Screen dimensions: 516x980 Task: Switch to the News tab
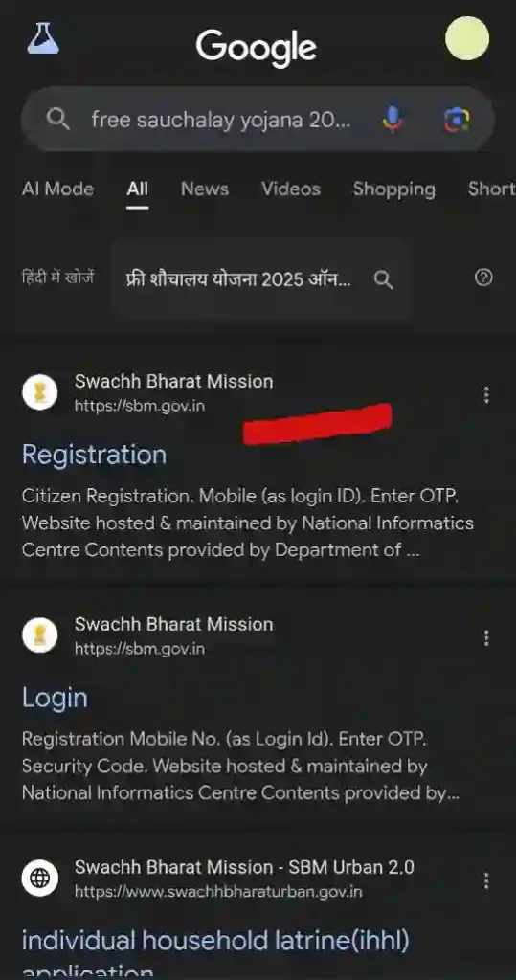(x=205, y=189)
